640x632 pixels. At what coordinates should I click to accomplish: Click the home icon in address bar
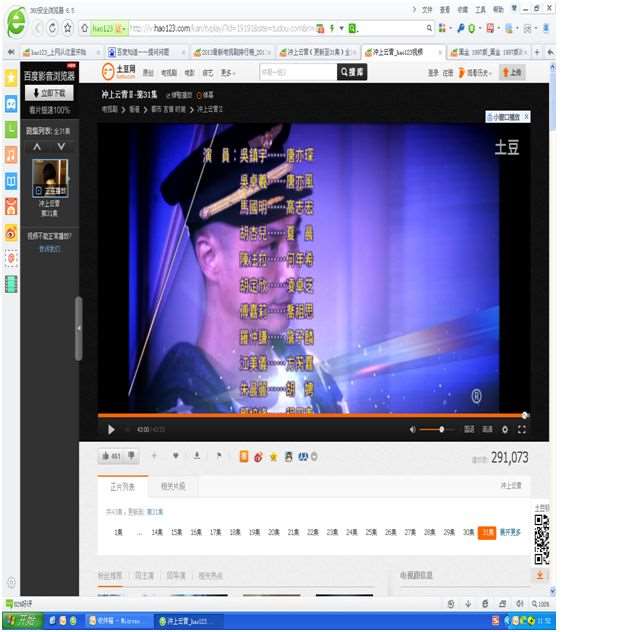tap(84, 28)
